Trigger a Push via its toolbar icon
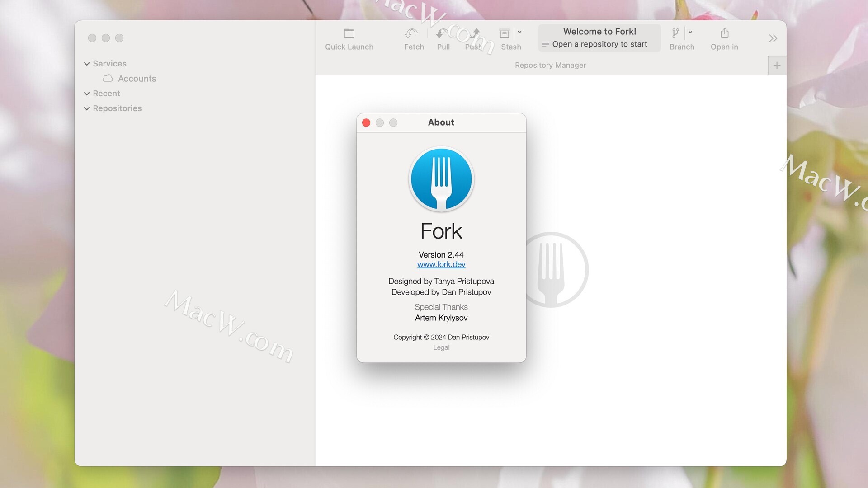This screenshot has height=488, width=868. pos(475,33)
